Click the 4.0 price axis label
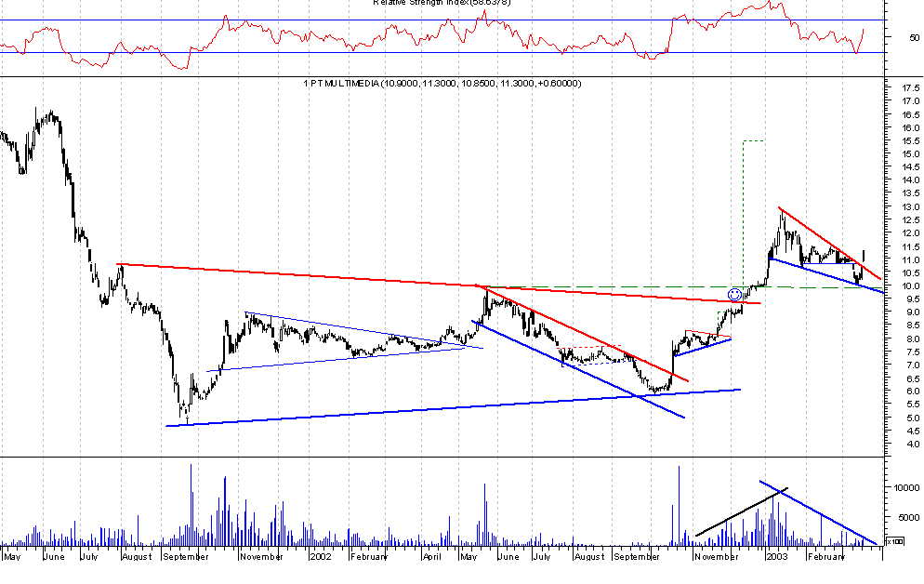Viewport: 924px width, 584px height. pos(914,445)
